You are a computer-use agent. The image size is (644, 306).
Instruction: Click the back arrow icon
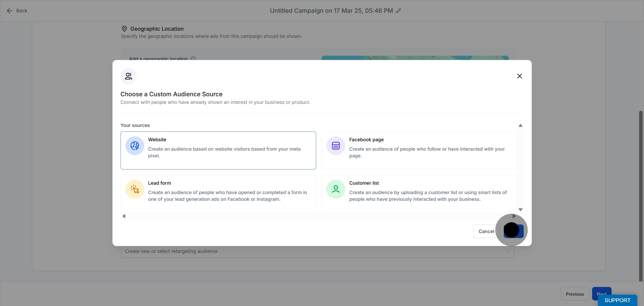coord(9,11)
